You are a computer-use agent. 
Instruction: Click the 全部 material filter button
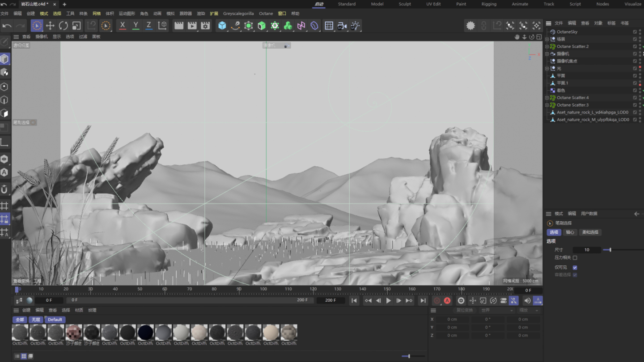pyautogui.click(x=20, y=320)
